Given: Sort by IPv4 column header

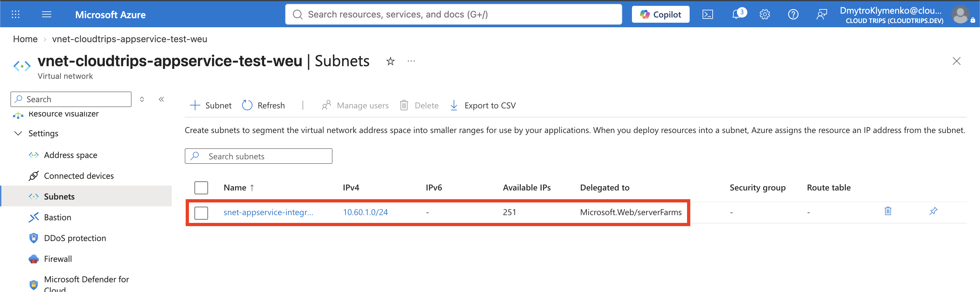Looking at the screenshot, I should click(351, 188).
